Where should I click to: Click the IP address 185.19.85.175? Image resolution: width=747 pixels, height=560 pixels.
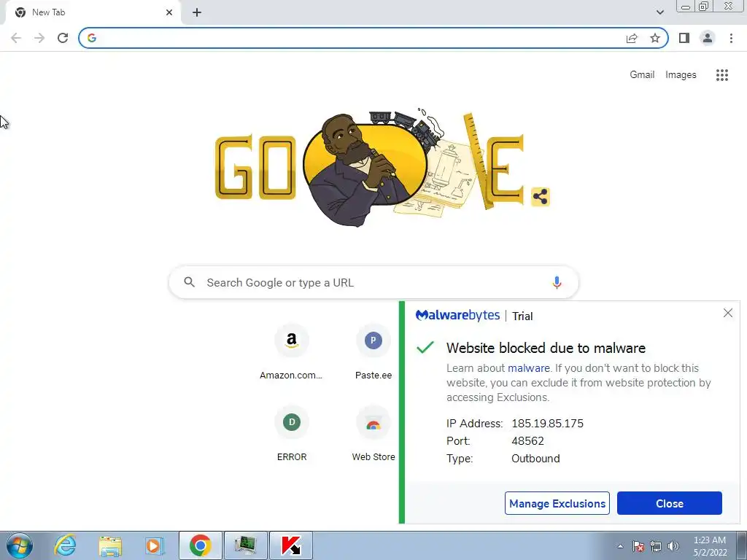[x=547, y=424]
